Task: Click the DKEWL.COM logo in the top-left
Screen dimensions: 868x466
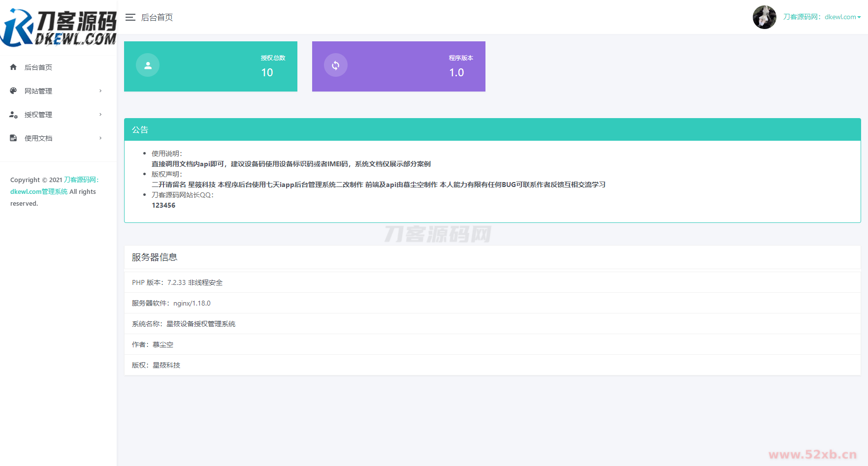Action: click(x=58, y=26)
